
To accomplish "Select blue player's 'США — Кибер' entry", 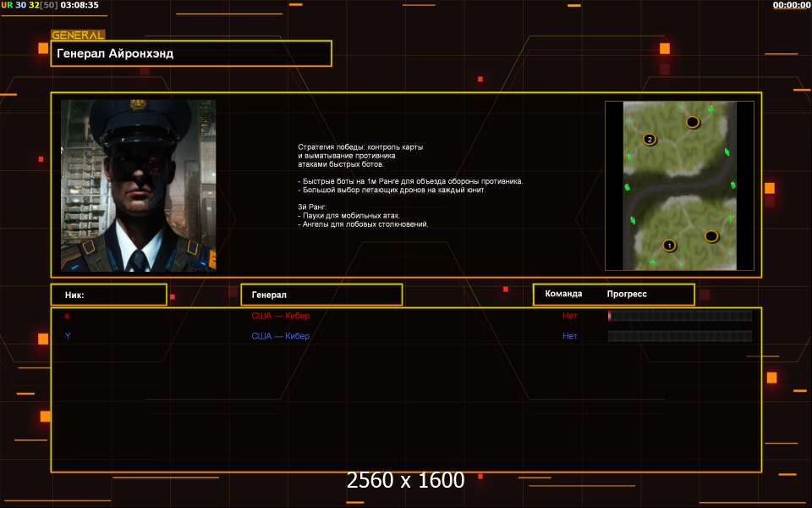I will [x=280, y=336].
